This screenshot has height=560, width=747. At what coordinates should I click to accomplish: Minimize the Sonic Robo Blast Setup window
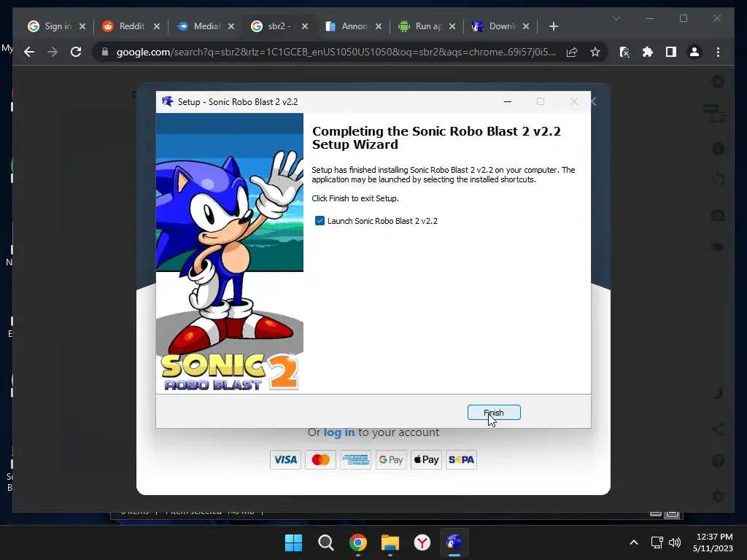tap(508, 101)
